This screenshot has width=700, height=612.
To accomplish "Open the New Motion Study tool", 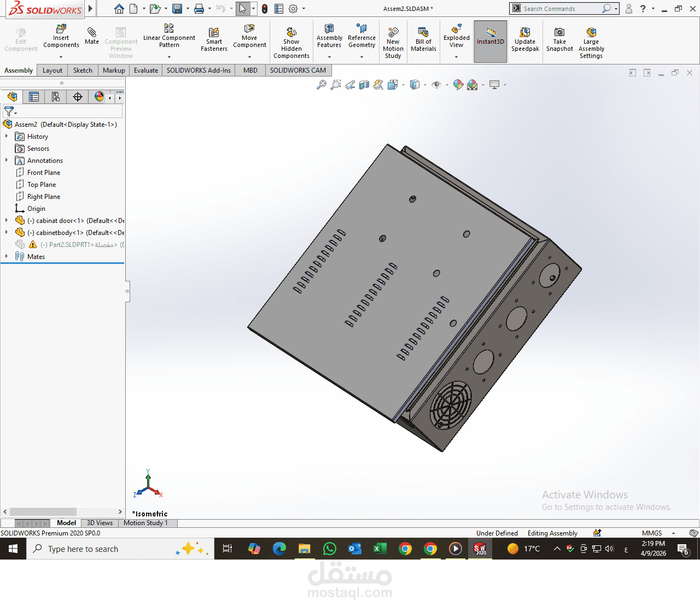I will 393,43.
